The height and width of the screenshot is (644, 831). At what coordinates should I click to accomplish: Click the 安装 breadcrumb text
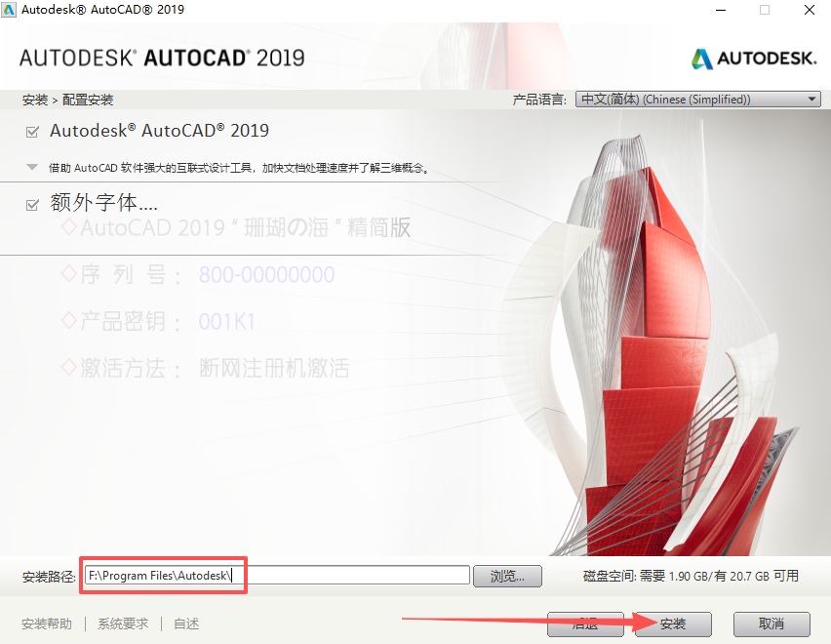tap(35, 100)
